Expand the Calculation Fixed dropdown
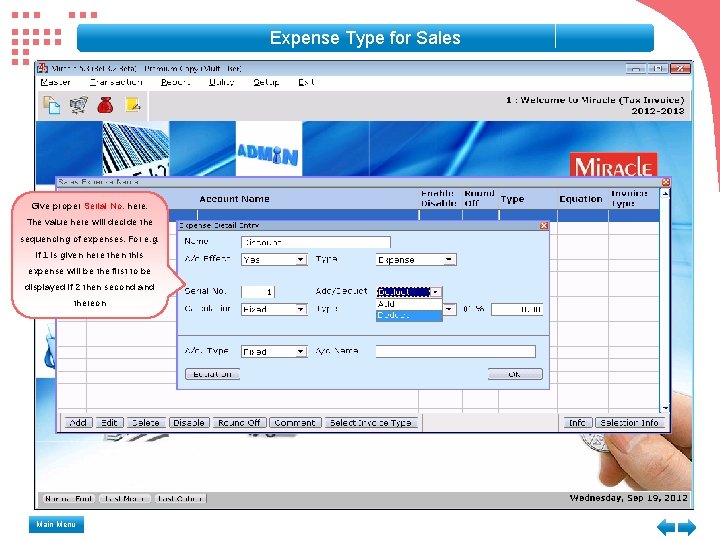Viewport: 720px width, 540px height. tap(300, 309)
